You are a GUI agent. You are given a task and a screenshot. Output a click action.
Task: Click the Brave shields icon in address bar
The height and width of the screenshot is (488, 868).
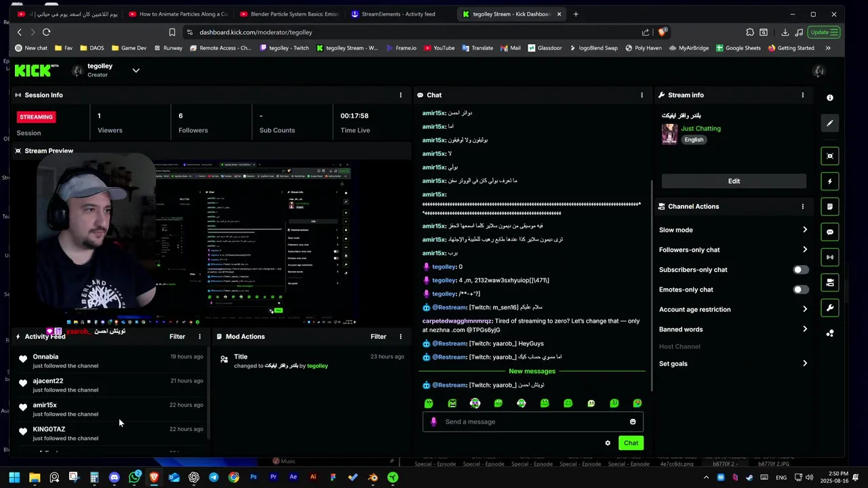[663, 32]
